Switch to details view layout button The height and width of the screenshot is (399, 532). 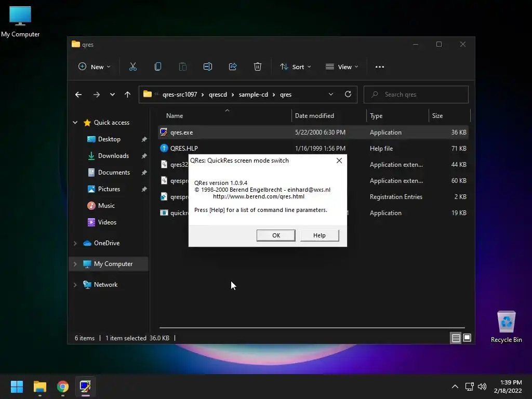point(456,338)
